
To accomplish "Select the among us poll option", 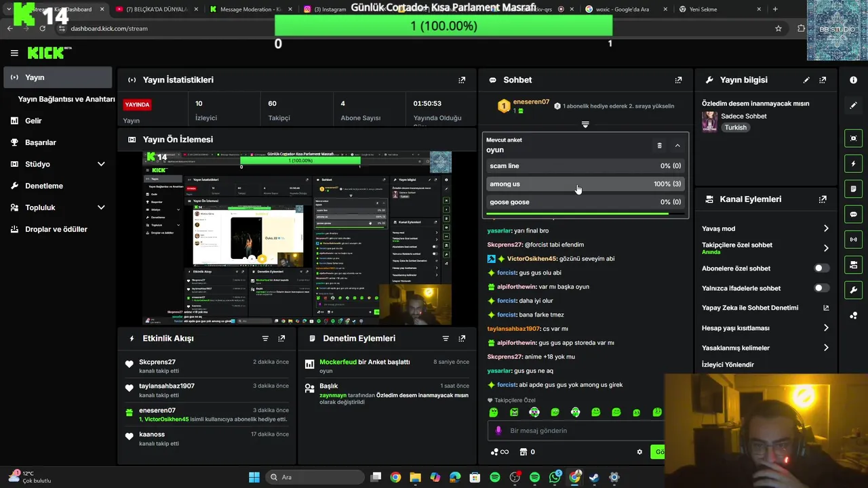I will point(585,184).
